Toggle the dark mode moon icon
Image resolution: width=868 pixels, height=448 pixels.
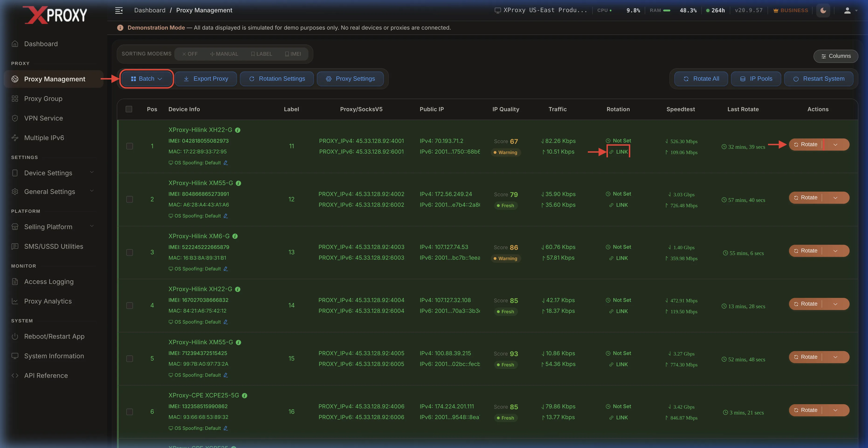[823, 10]
